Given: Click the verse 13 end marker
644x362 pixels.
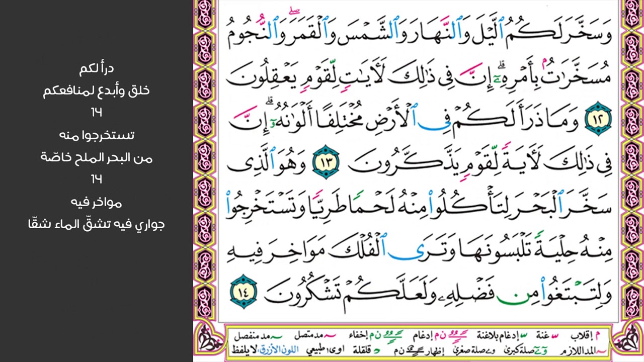Looking at the screenshot, I should click(326, 162).
